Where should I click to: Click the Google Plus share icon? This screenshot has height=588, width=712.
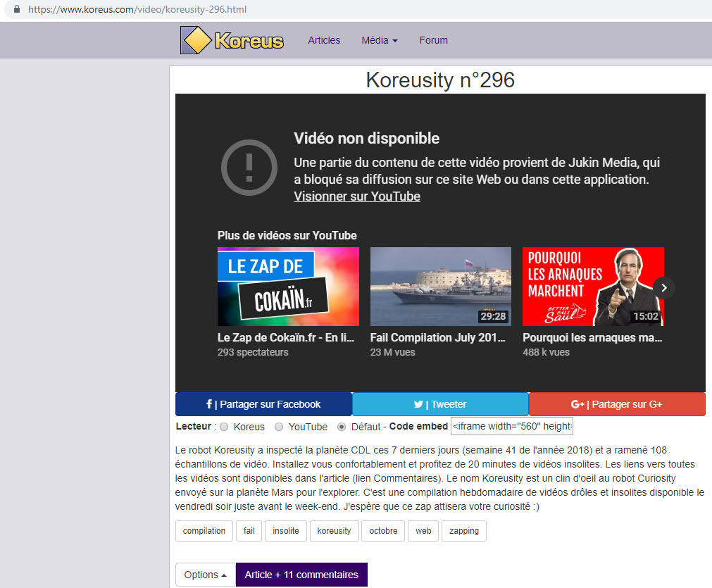[577, 404]
